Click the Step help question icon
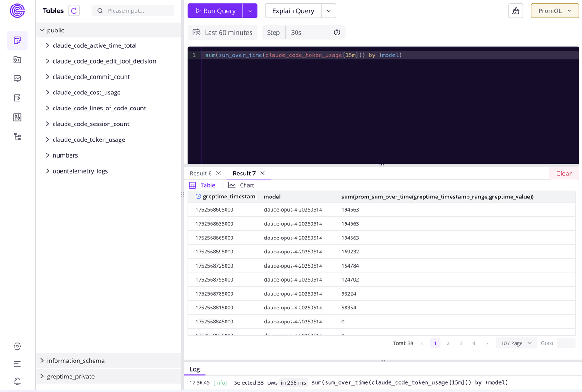Viewport: 582px width, 392px height. click(337, 32)
